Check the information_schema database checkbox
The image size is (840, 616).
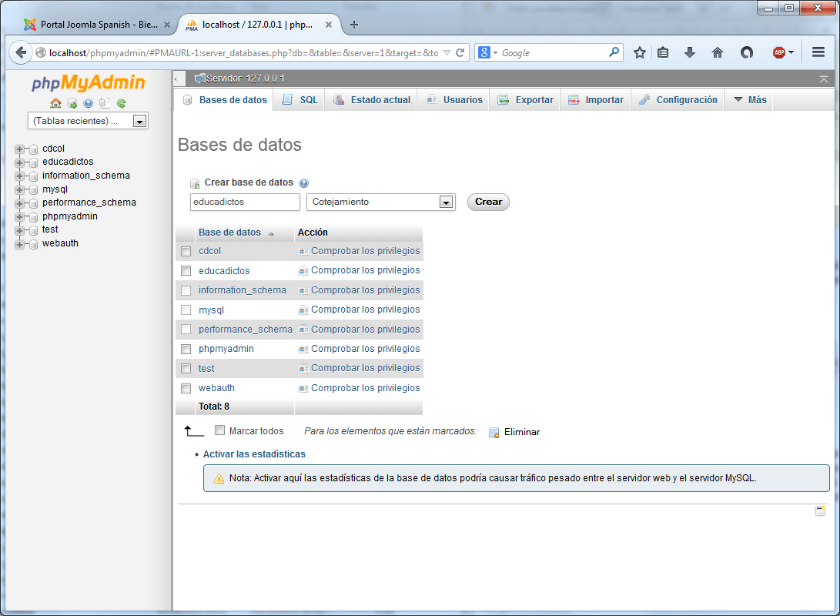click(x=186, y=290)
